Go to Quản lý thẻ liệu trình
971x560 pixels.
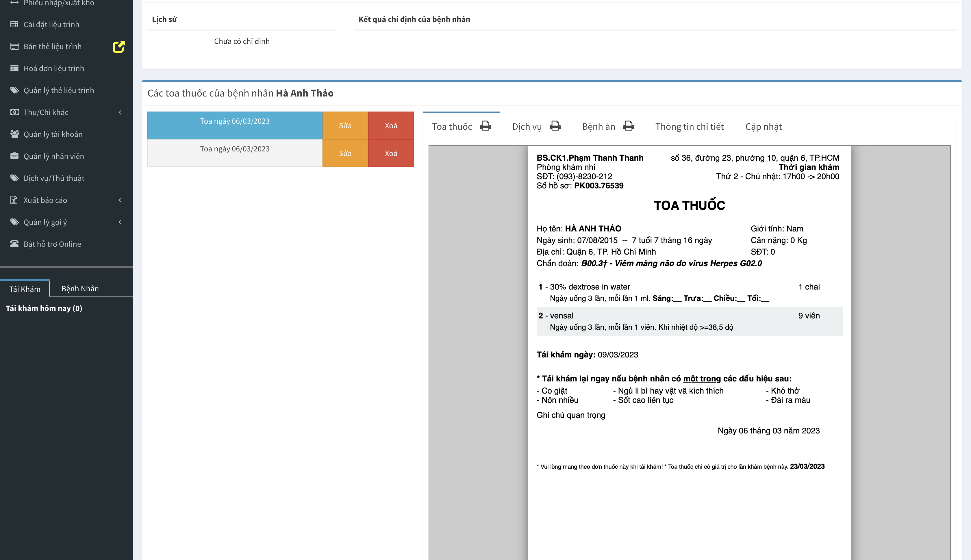coord(66,90)
